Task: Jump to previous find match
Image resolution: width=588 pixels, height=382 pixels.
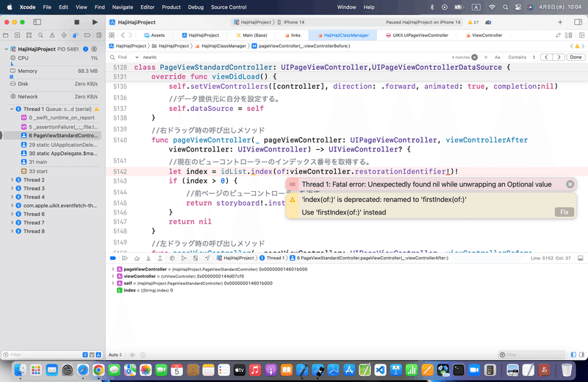Action: click(546, 57)
